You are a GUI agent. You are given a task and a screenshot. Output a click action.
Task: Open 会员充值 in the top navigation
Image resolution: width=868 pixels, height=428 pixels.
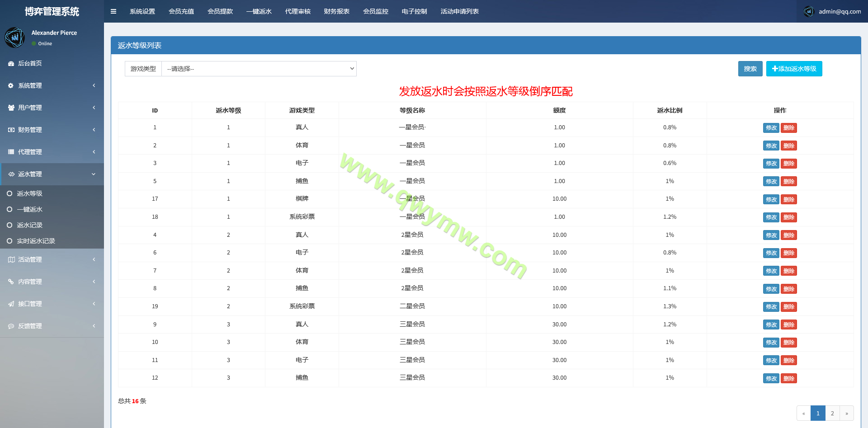pyautogui.click(x=181, y=11)
